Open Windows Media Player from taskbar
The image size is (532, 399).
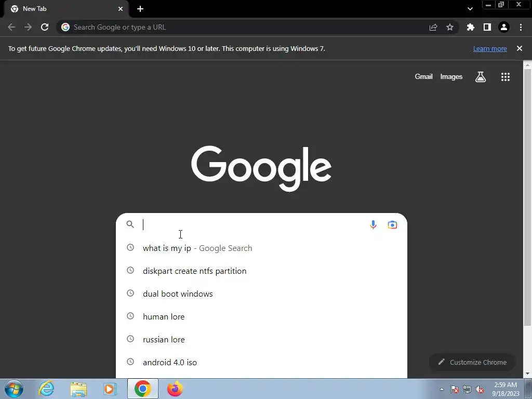pos(110,389)
